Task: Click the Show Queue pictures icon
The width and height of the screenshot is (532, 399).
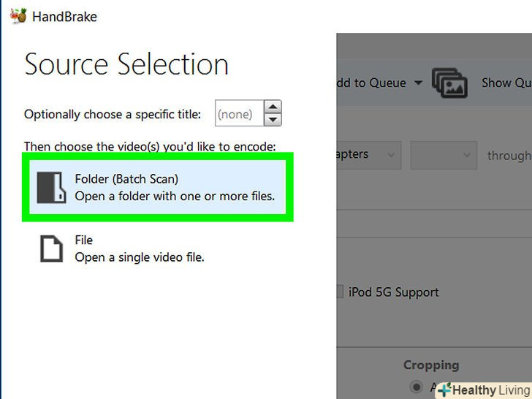Action: click(x=449, y=83)
